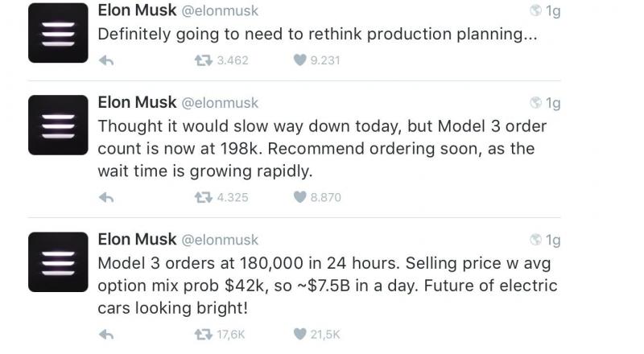
Task: Retweet the 198k order count tweet
Action: 204,197
